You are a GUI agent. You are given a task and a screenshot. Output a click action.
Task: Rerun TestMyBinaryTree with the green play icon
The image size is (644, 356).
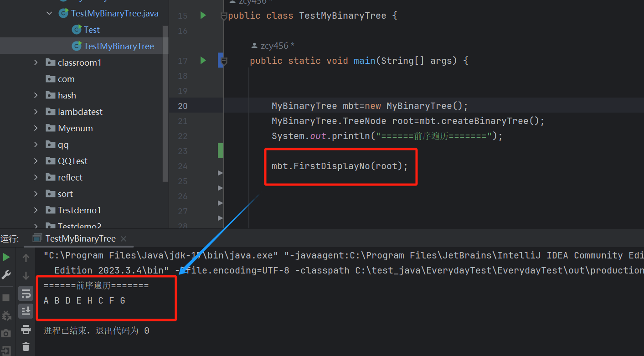(6, 258)
